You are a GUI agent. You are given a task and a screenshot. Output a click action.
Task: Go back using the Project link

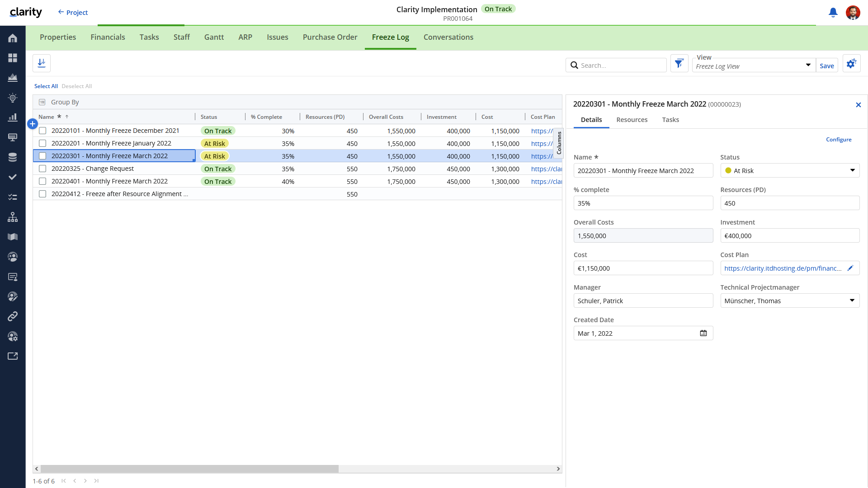[73, 12]
